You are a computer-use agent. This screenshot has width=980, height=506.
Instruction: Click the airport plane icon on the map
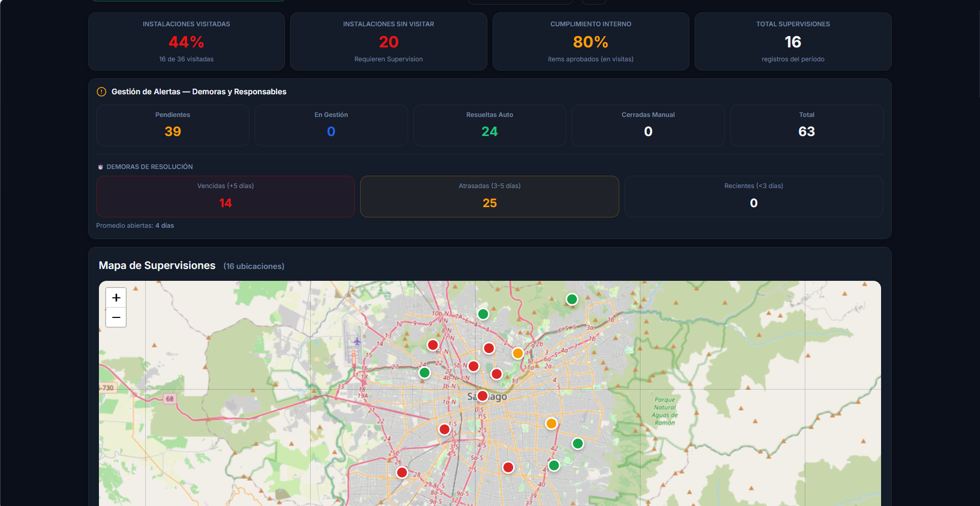point(357,341)
